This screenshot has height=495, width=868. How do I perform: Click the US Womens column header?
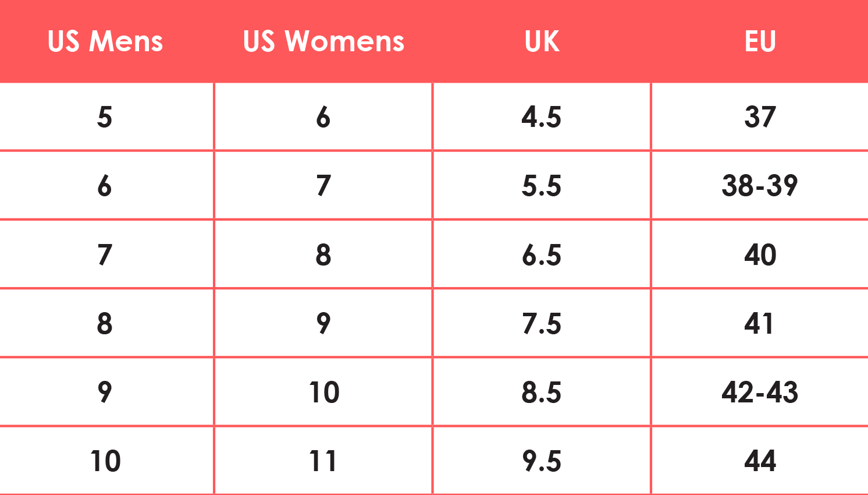pos(323,41)
